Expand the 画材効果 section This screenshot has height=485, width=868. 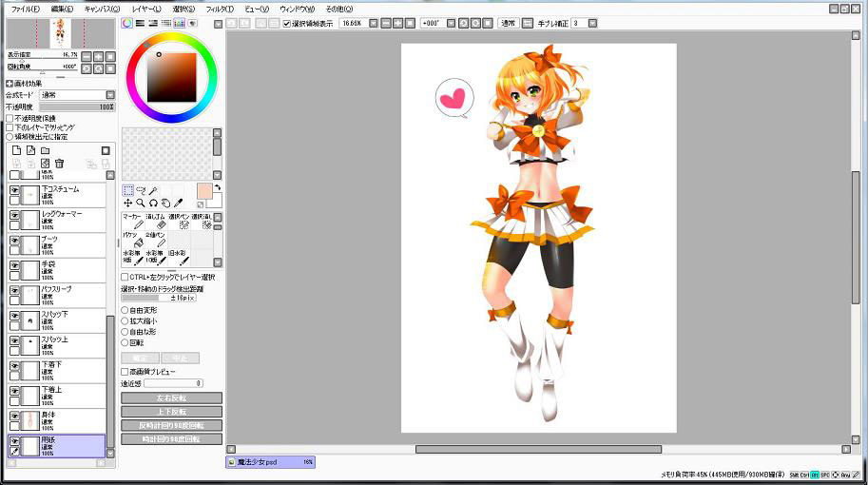pyautogui.click(x=10, y=84)
